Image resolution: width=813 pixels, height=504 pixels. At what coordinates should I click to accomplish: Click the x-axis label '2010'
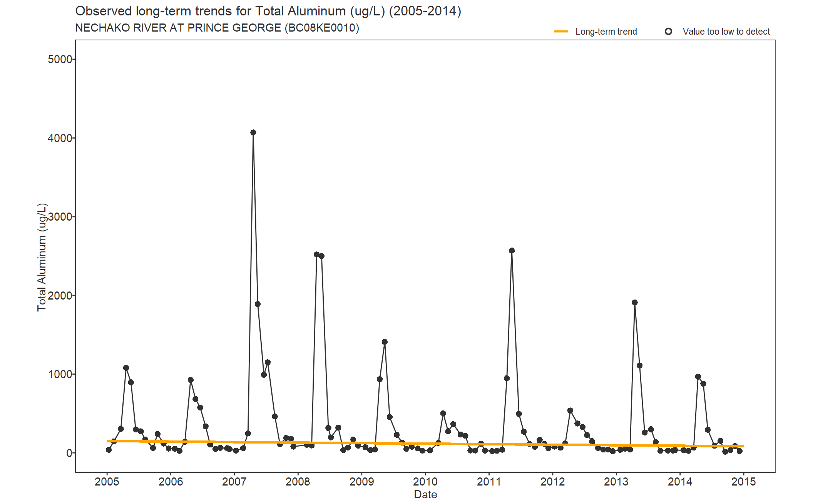pos(425,482)
